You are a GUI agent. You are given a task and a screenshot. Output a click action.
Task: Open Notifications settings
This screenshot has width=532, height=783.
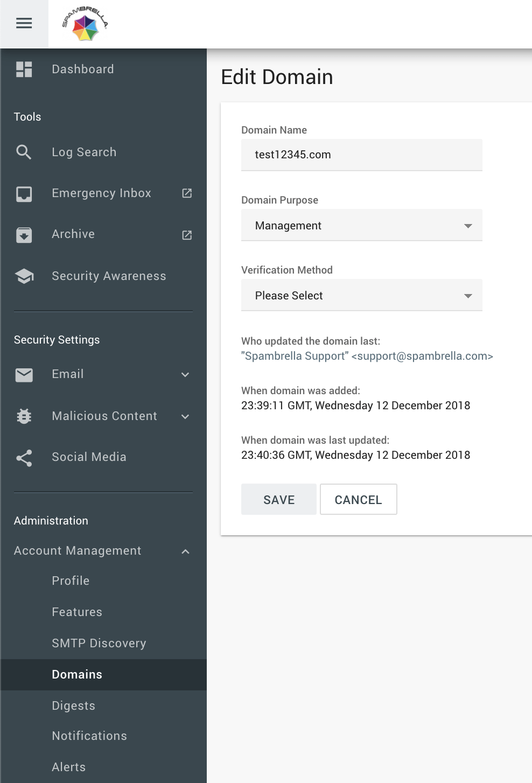point(89,736)
